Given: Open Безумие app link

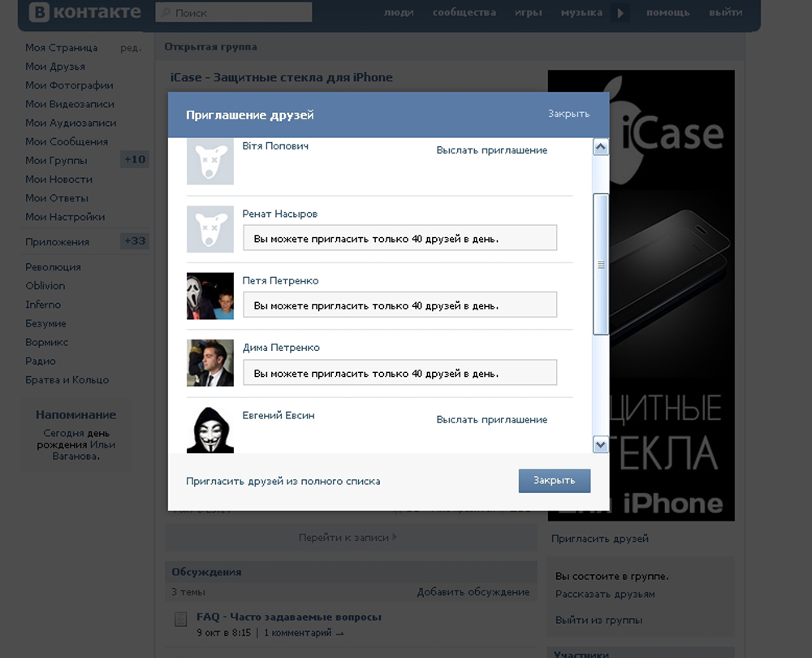Looking at the screenshot, I should pos(45,323).
